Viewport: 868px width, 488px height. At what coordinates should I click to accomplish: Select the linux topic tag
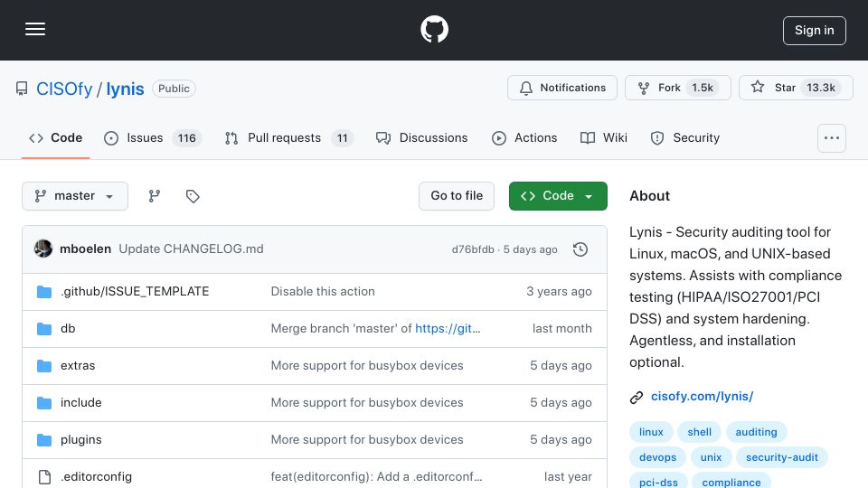tap(651, 432)
